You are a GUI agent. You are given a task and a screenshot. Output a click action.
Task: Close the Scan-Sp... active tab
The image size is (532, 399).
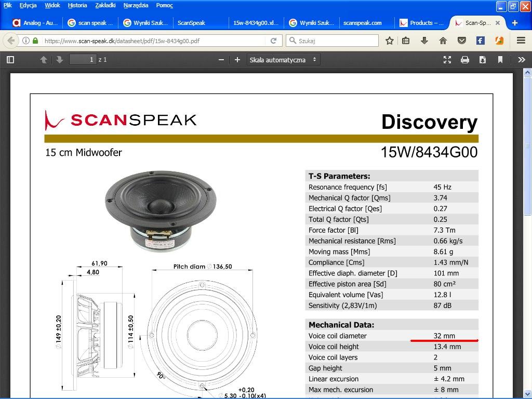tap(498, 23)
